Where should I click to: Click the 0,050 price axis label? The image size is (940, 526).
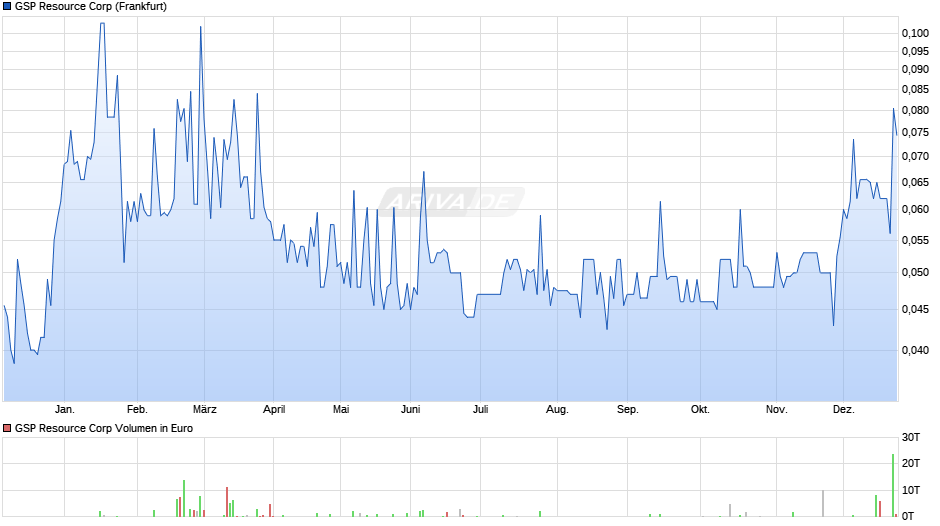tap(915, 273)
